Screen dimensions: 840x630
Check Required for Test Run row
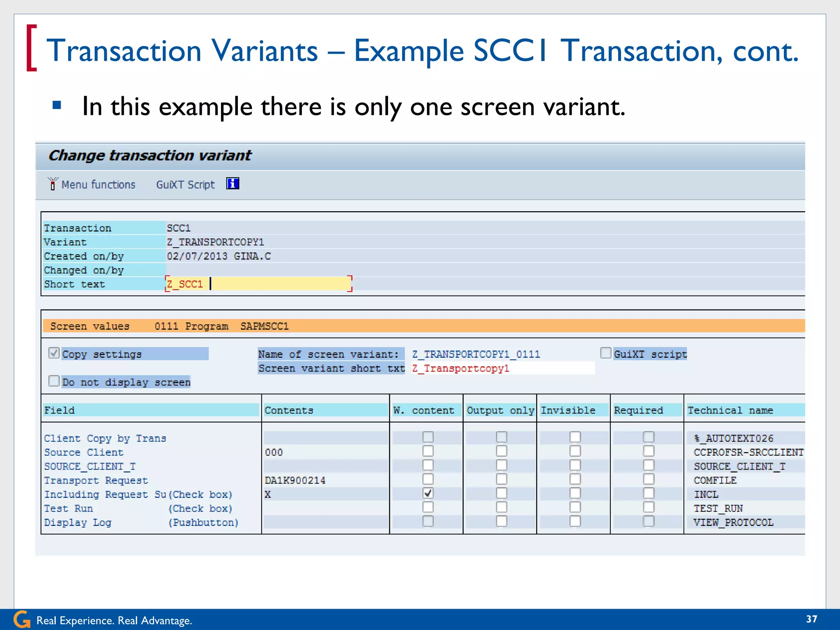click(x=648, y=507)
